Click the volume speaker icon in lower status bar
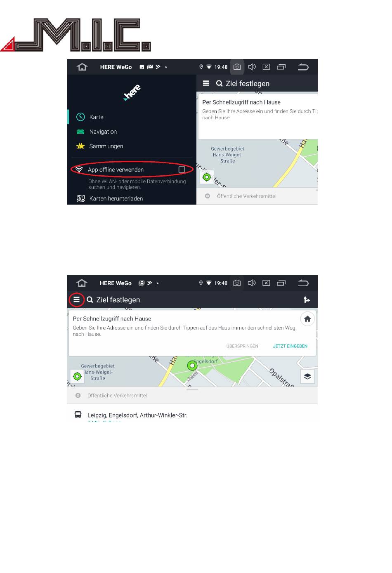The width and height of the screenshot is (392, 573). (252, 283)
